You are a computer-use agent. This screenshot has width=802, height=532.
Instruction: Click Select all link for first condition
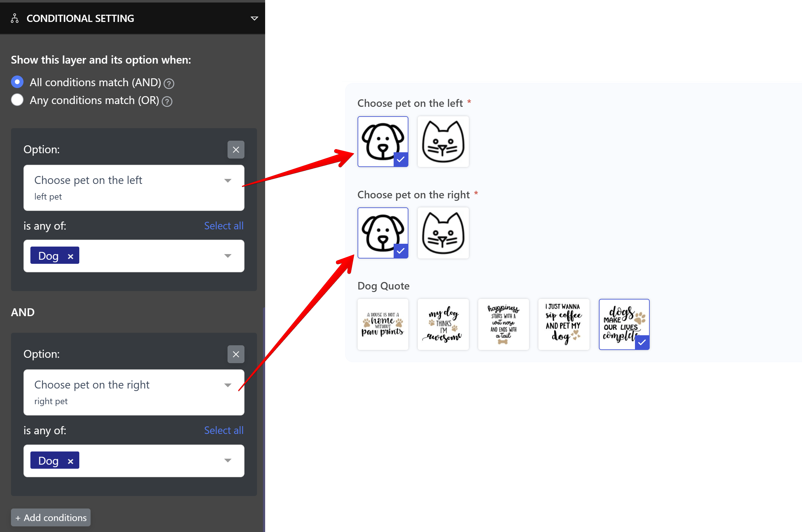(x=224, y=225)
